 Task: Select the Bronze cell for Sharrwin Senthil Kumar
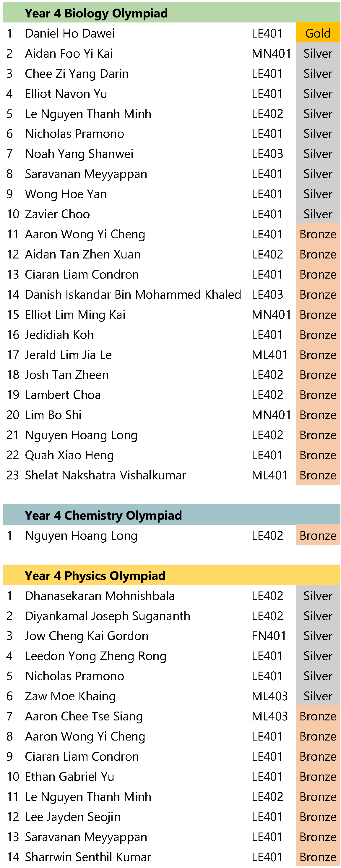coord(318,856)
